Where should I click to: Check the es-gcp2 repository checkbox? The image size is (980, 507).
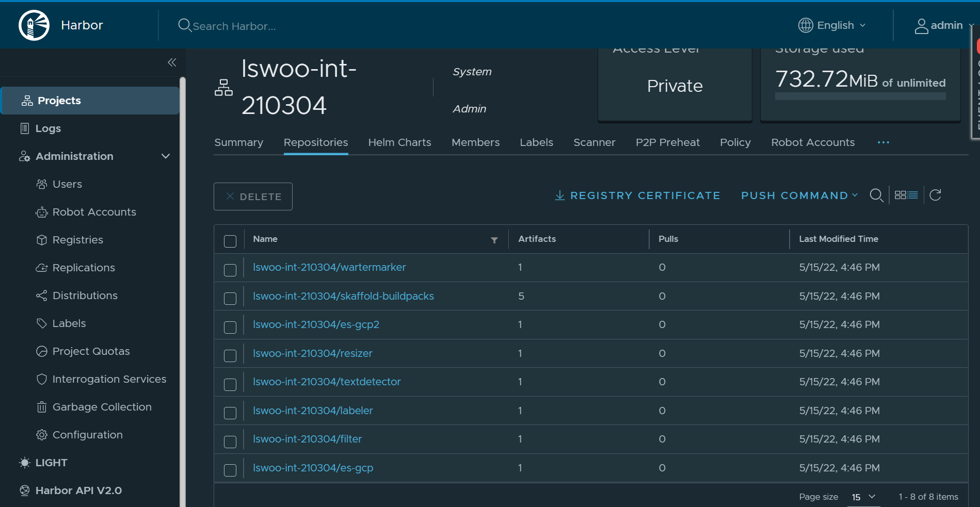tap(230, 327)
